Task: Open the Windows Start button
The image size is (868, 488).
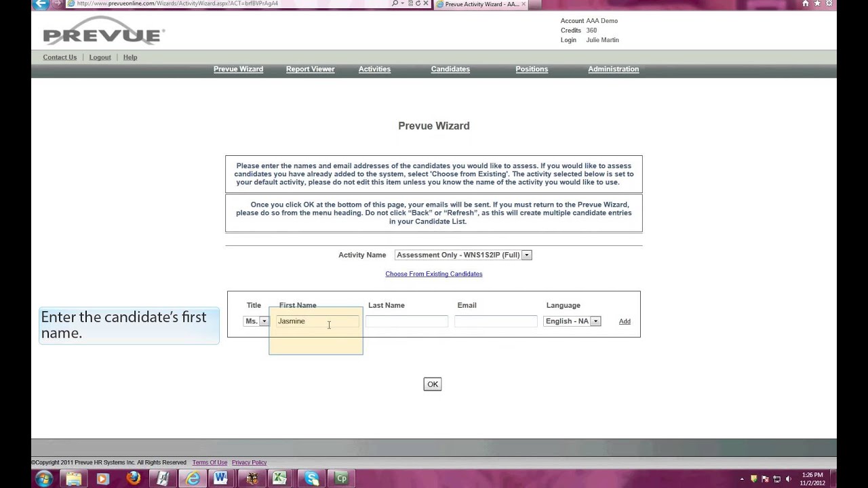Action: pos(44,479)
